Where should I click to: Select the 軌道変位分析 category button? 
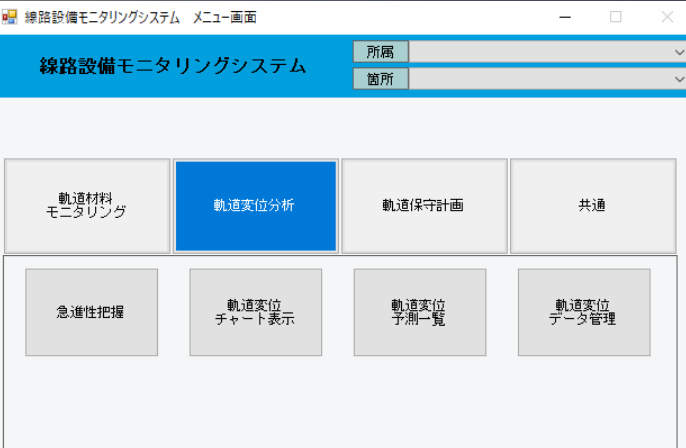pos(256,206)
